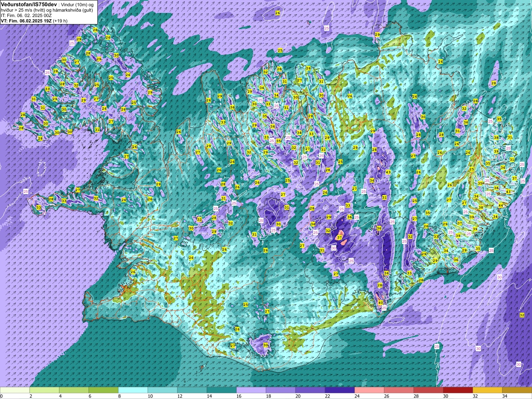
Task: Click the 'Veðurstofan/IS750dev' title text
Action: point(29,4)
